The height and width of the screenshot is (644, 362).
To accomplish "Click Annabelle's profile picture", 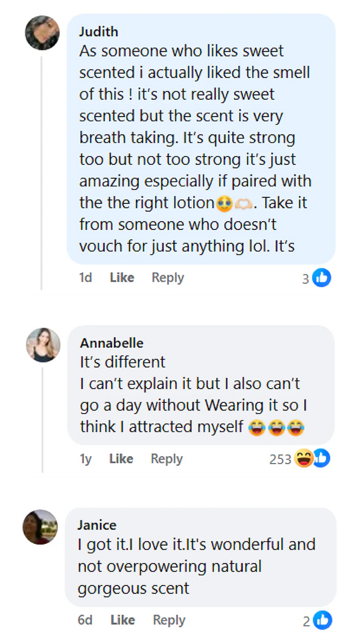I will 43,345.
